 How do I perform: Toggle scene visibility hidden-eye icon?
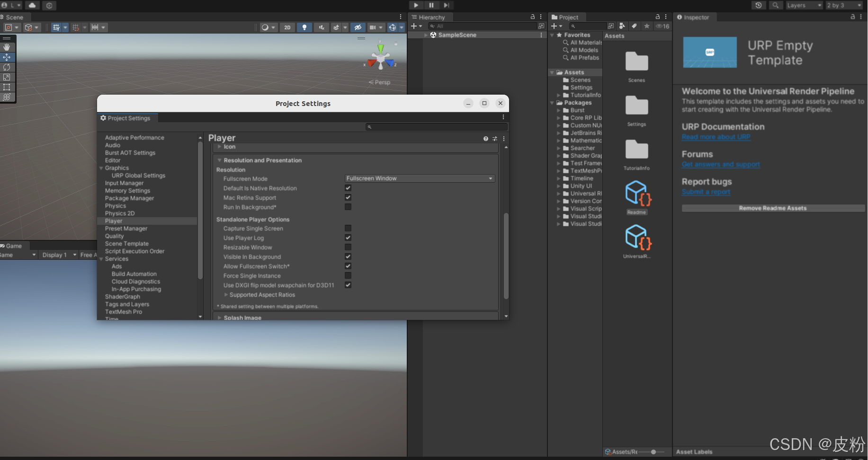358,27
